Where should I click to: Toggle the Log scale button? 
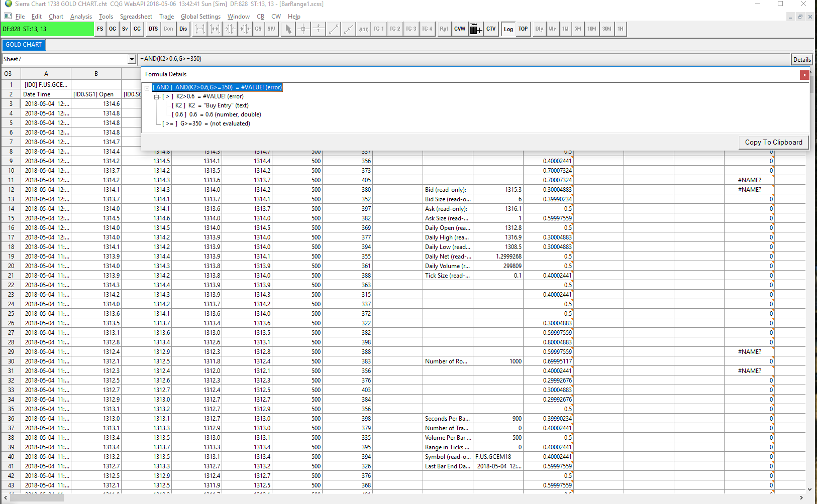[x=508, y=29]
